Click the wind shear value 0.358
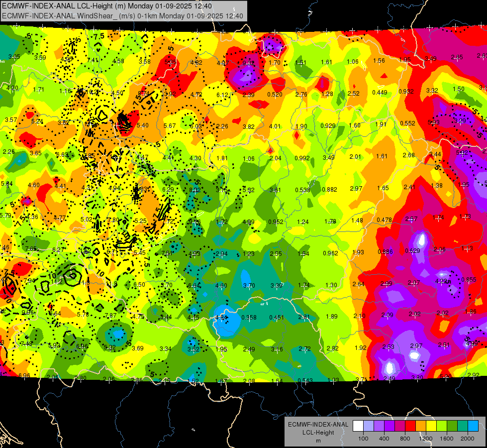487x448 pixels. [249, 317]
